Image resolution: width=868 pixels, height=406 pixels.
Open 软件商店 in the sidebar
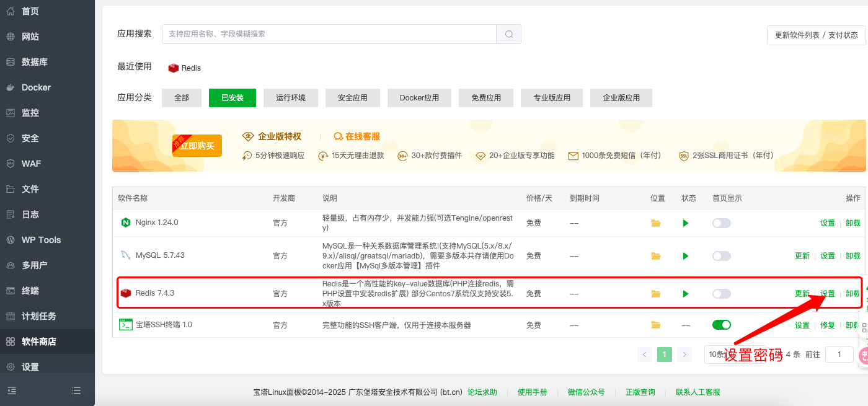[x=38, y=342]
